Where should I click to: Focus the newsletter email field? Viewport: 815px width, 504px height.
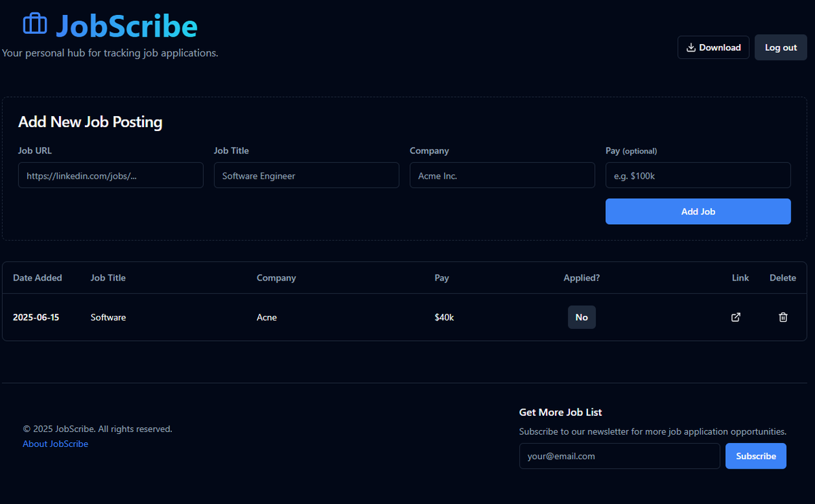click(619, 456)
